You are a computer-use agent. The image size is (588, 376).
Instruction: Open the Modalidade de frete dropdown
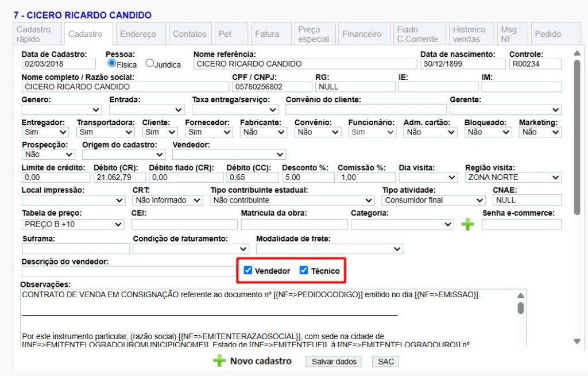click(330, 249)
